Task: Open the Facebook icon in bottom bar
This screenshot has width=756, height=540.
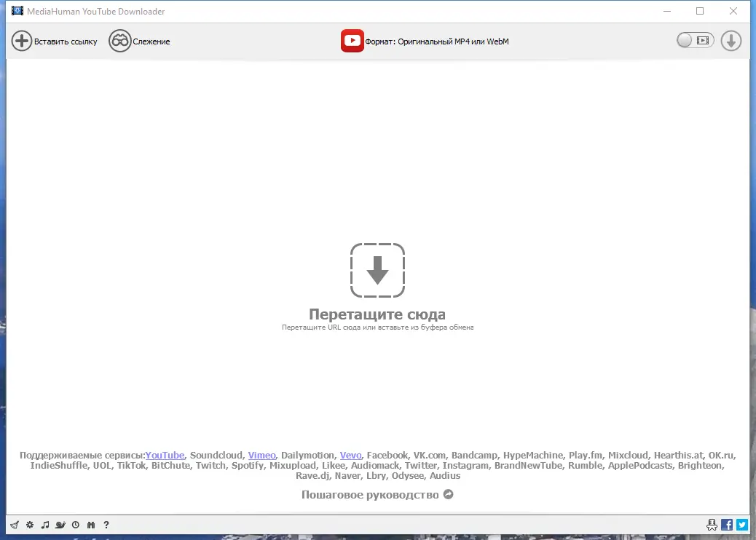Action: 727,525
